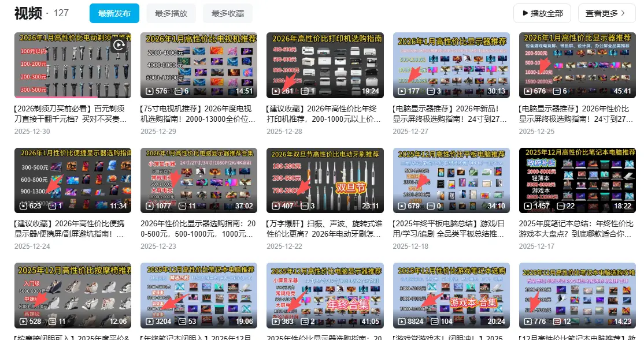Click the progress bar under the 电动剃须刀 thumbnail
Viewport: 644px width, 340px height.
pyautogui.click(x=73, y=97)
